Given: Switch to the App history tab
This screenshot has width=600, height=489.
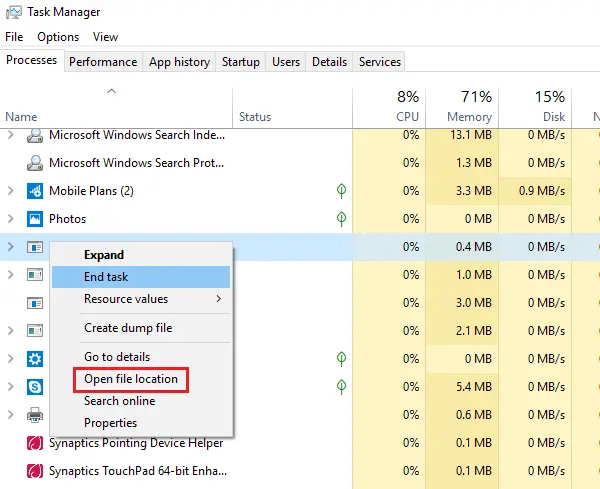Looking at the screenshot, I should click(x=179, y=62).
